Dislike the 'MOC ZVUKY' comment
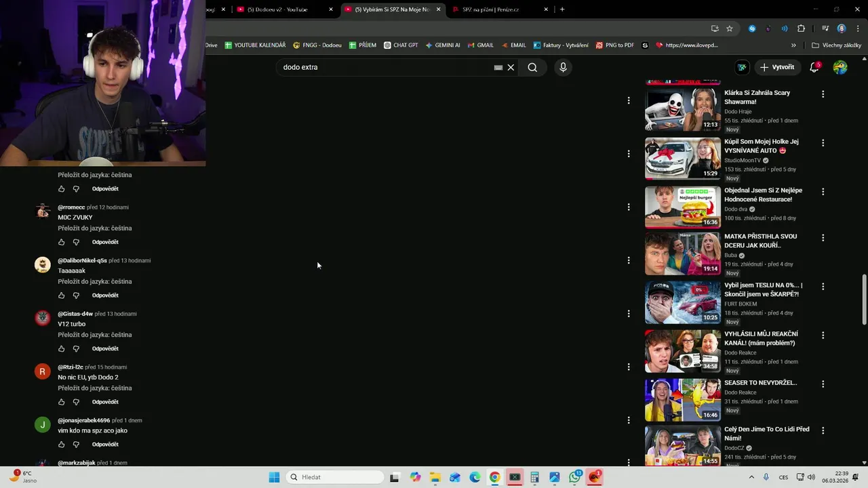The width and height of the screenshot is (868, 488). [x=76, y=242]
